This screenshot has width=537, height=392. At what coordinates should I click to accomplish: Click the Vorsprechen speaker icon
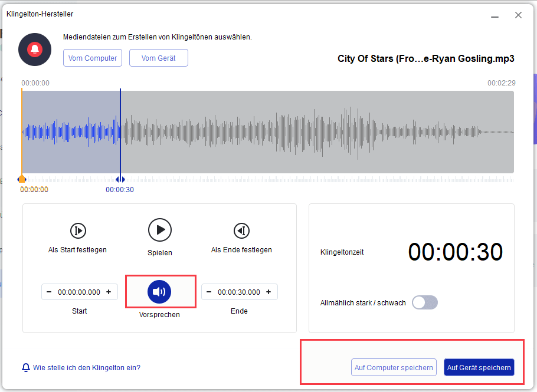click(160, 291)
